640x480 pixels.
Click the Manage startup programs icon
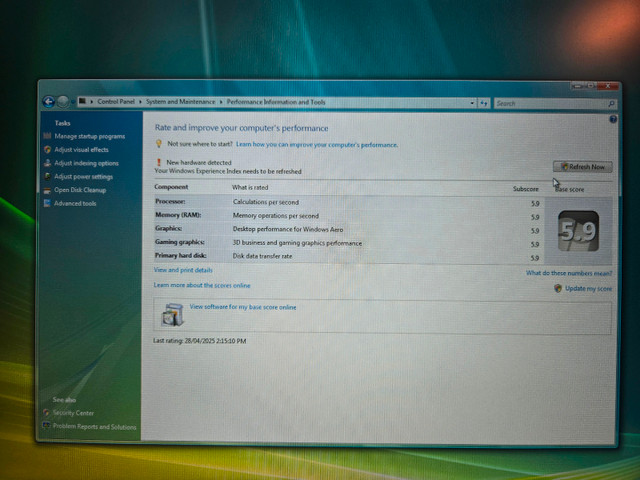pos(47,136)
